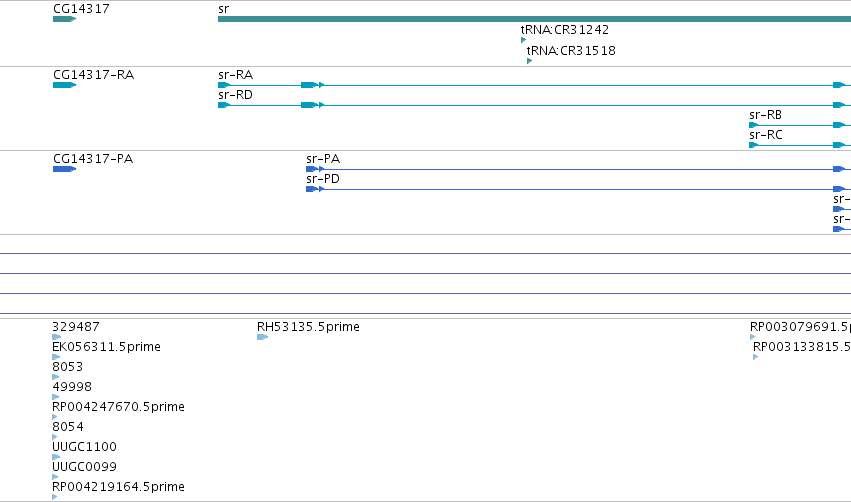Click the CG14317 gene label
The image size is (851, 502).
click(81, 9)
